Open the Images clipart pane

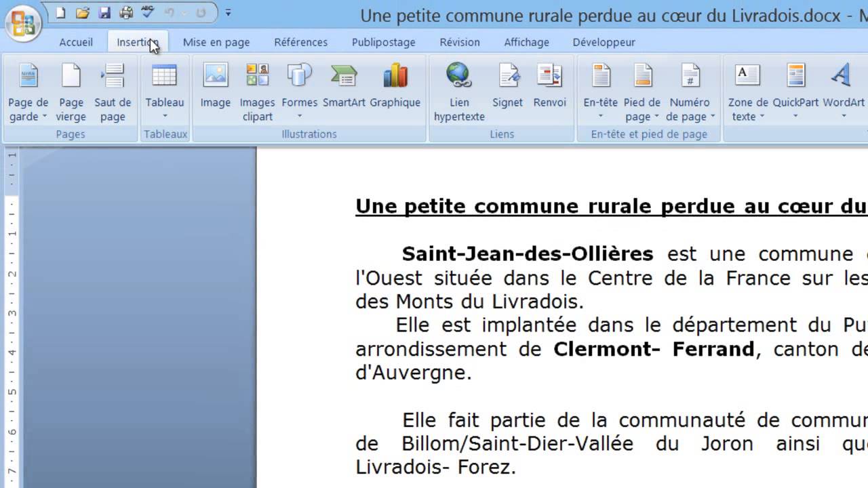tap(258, 91)
